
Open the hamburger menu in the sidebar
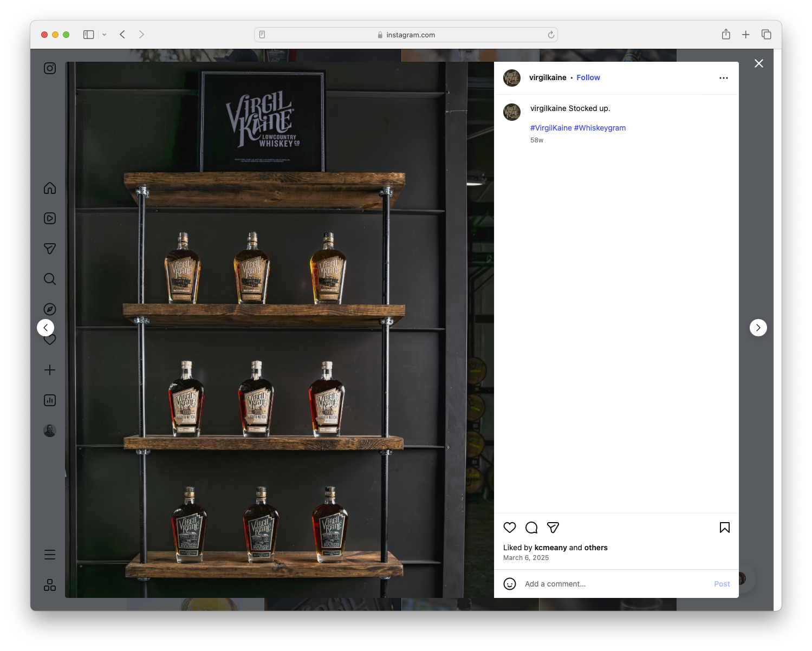pos(49,554)
